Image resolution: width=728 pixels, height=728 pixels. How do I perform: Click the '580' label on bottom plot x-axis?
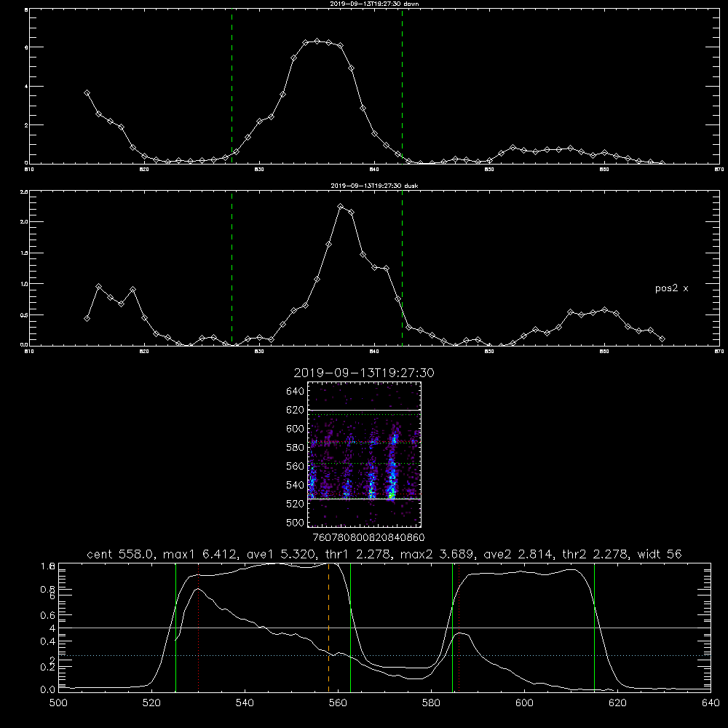tap(431, 703)
